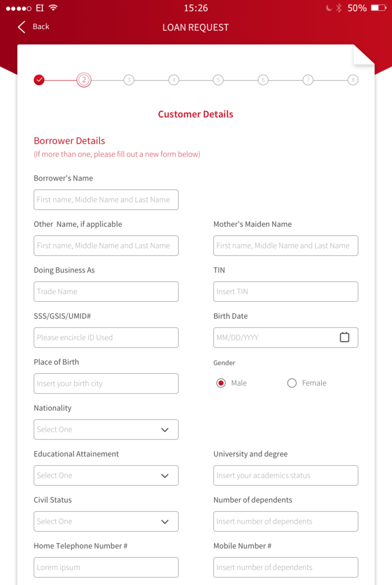Select current step 2 in progress

tap(84, 80)
